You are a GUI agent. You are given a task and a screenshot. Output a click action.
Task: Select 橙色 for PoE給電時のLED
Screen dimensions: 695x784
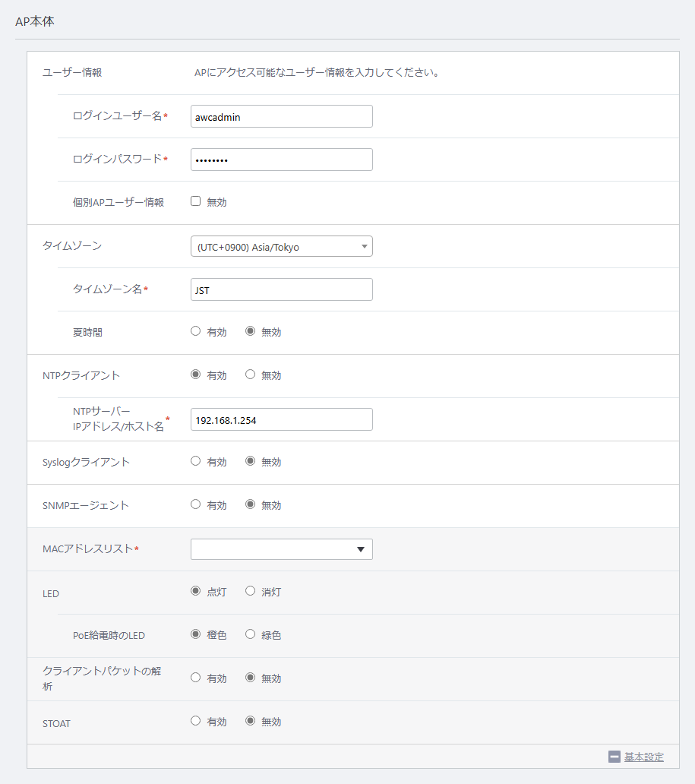(x=195, y=634)
